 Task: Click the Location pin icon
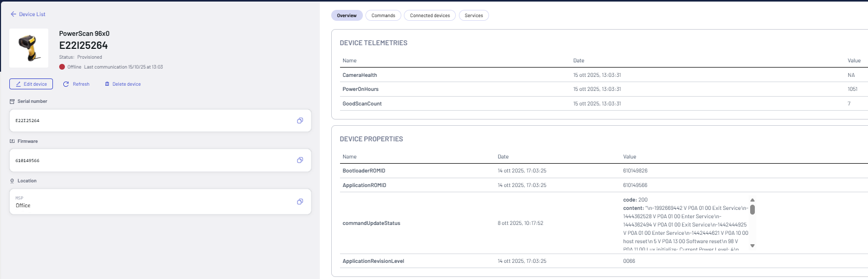(x=12, y=181)
